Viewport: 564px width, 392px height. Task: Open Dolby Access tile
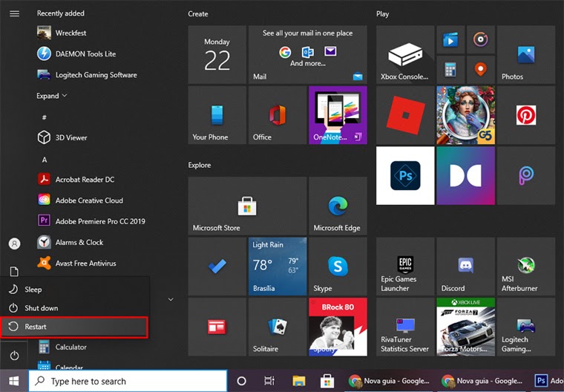pyautogui.click(x=466, y=176)
